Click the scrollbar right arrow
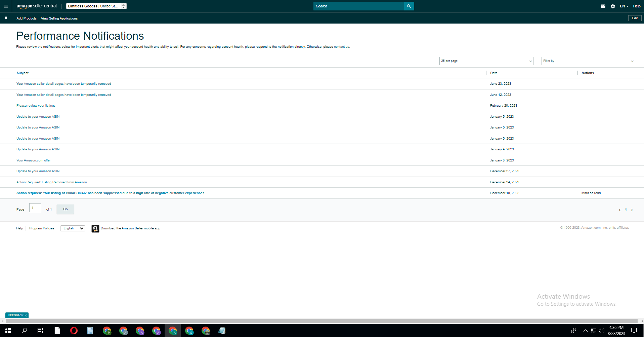 [642, 321]
